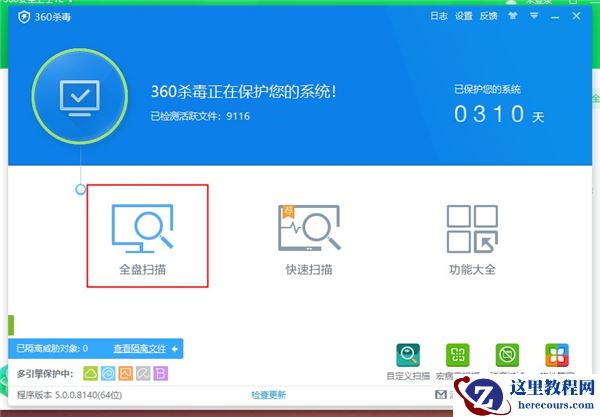Open the title bar dropdown menu arrow
This screenshot has height=417, width=600.
coord(534,16)
